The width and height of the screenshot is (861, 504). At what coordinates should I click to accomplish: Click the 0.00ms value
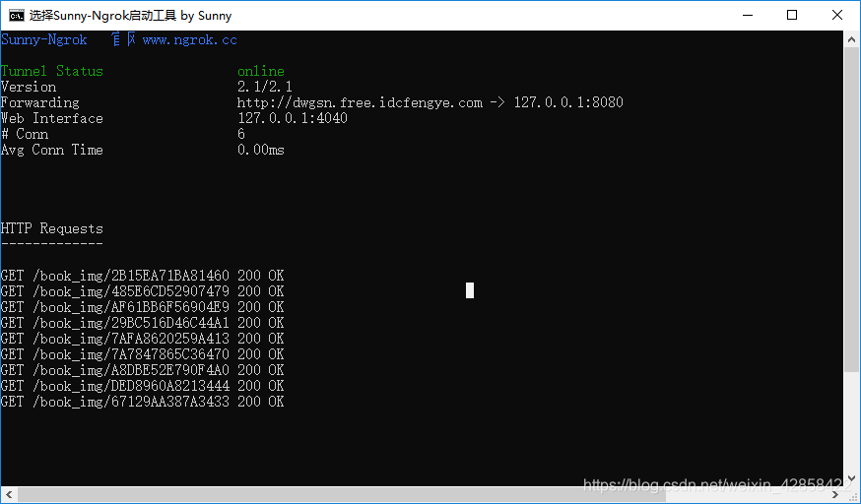[261, 151]
